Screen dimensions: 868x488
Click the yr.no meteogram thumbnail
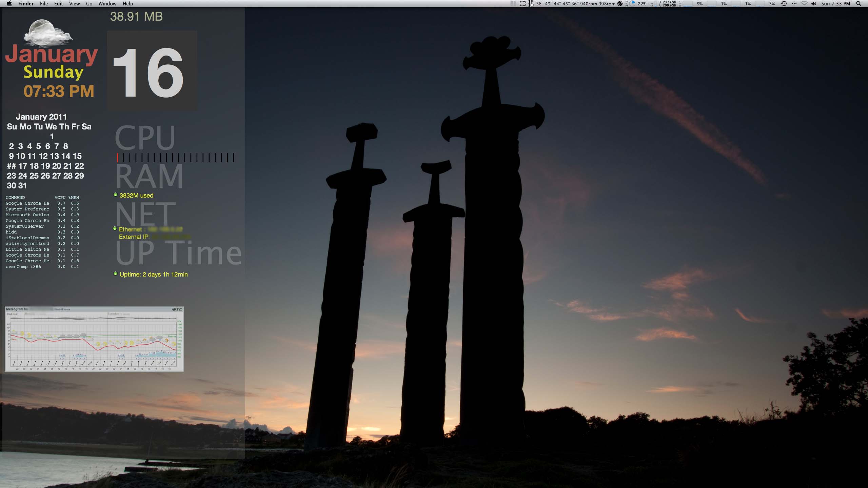pos(94,339)
